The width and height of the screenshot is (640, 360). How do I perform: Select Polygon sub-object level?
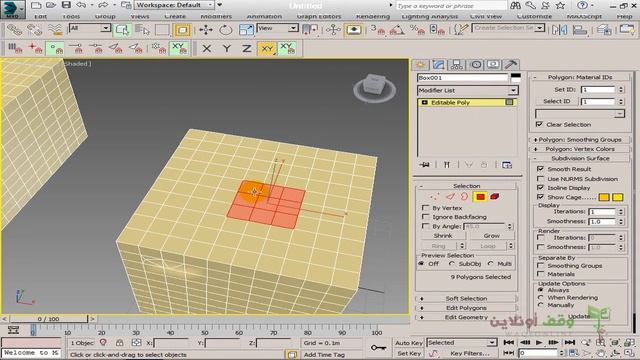pos(480,197)
